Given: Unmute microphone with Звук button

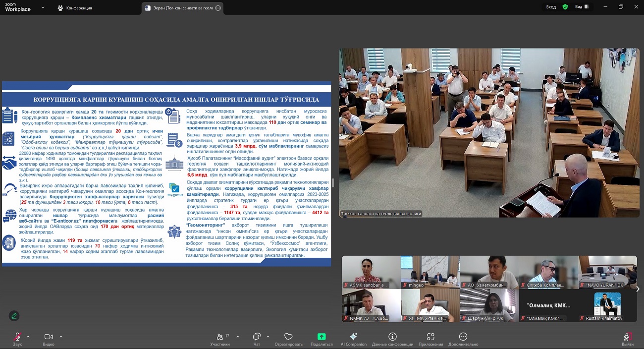Looking at the screenshot, I should click(17, 338).
